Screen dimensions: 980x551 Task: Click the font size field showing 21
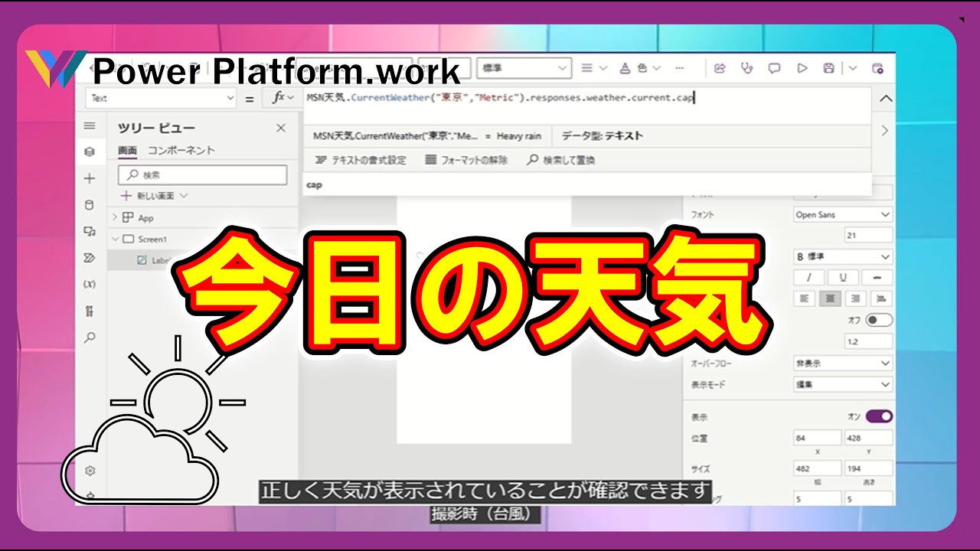point(868,235)
